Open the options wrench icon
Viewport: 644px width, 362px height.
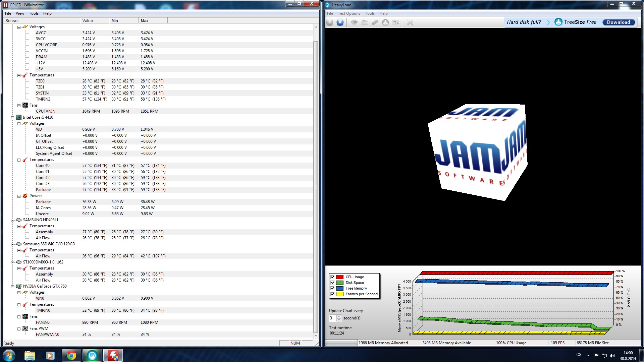pos(410,22)
